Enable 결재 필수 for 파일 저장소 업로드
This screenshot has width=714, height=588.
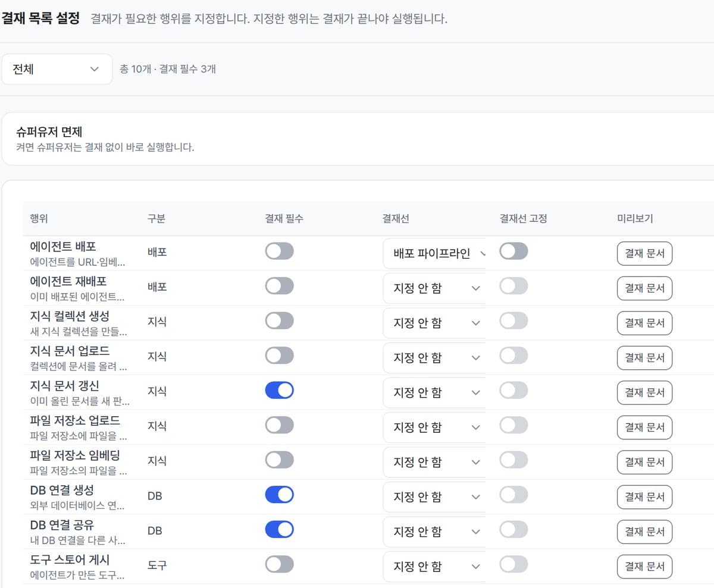tap(279, 425)
